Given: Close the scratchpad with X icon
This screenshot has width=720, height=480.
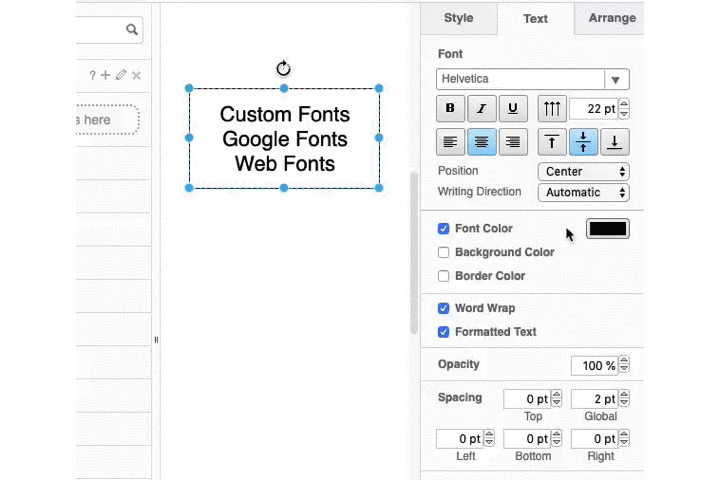Looking at the screenshot, I should coord(136,75).
